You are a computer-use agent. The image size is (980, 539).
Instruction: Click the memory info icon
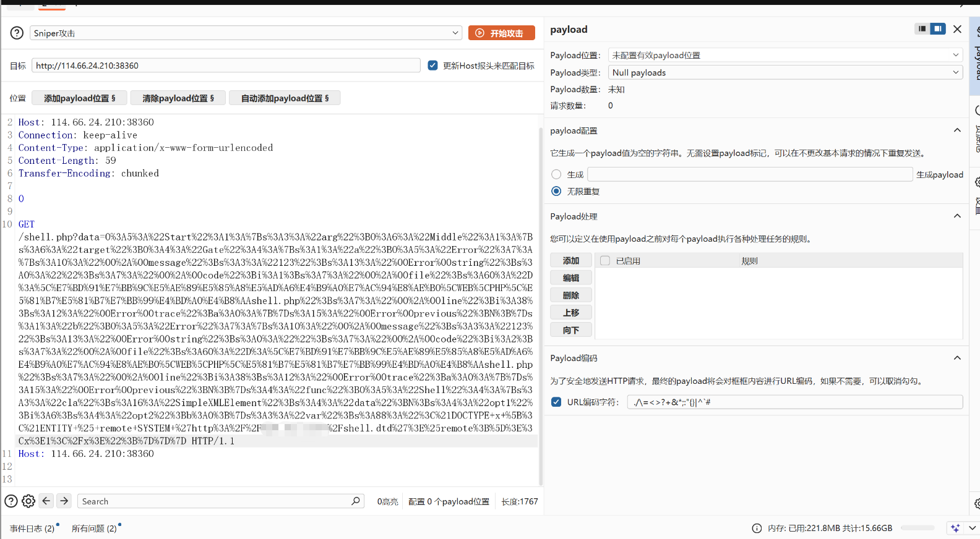point(757,528)
